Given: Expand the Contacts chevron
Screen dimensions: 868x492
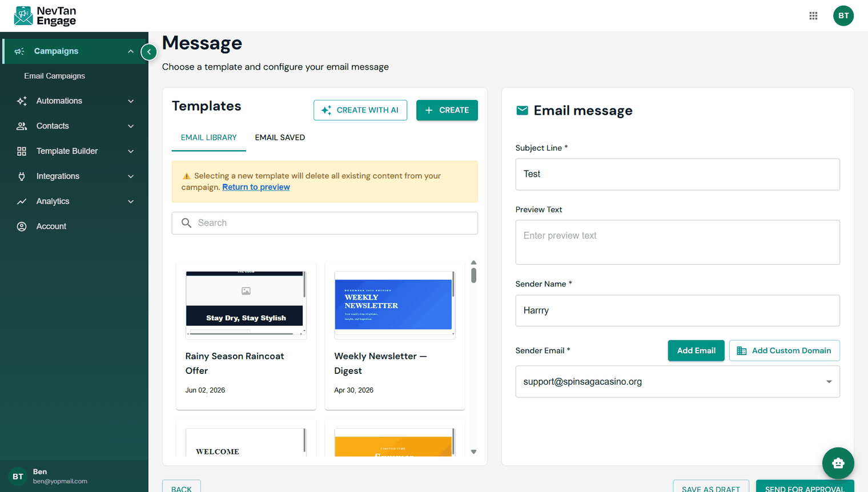Looking at the screenshot, I should pos(131,126).
